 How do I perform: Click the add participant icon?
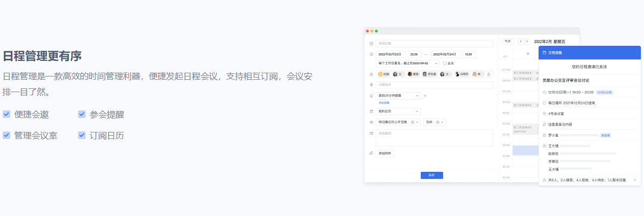tap(489, 74)
